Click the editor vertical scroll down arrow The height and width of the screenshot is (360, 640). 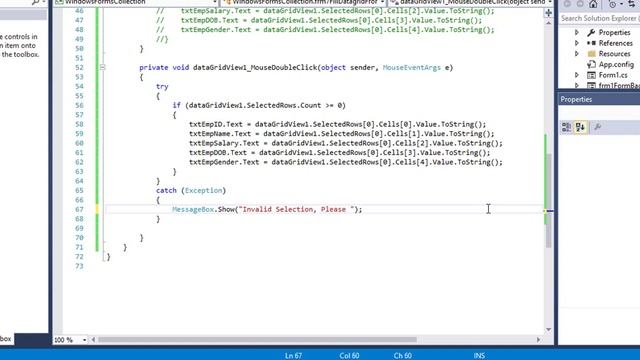pyautogui.click(x=549, y=329)
